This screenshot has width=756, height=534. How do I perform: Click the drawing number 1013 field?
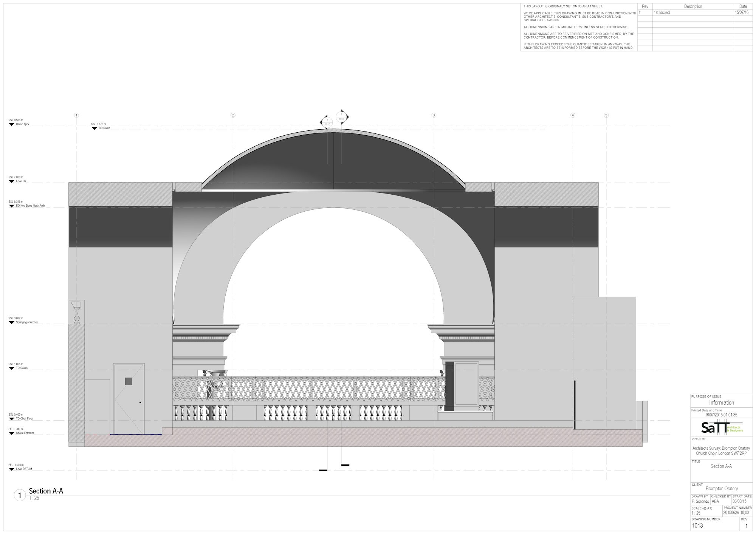pos(697,526)
